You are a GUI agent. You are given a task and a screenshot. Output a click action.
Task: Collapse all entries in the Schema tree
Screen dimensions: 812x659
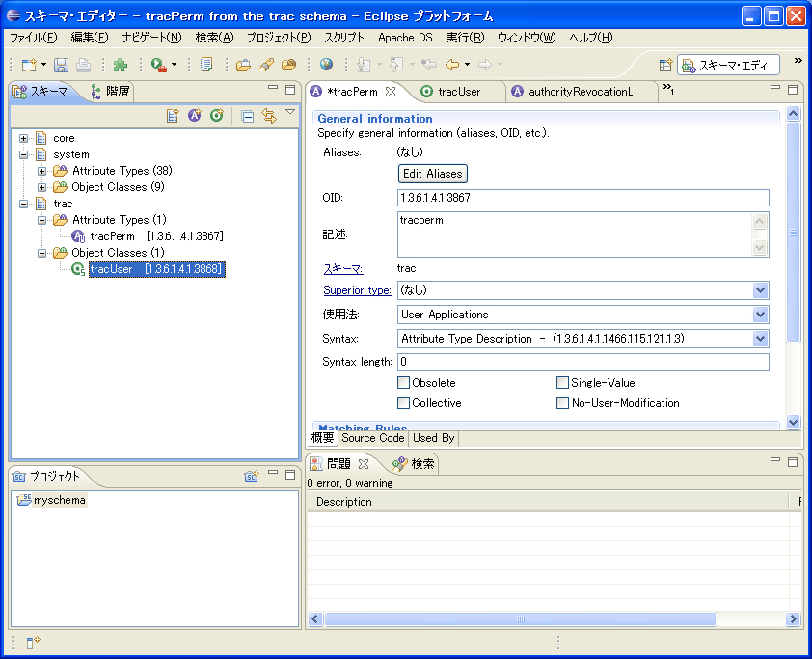pos(249,115)
